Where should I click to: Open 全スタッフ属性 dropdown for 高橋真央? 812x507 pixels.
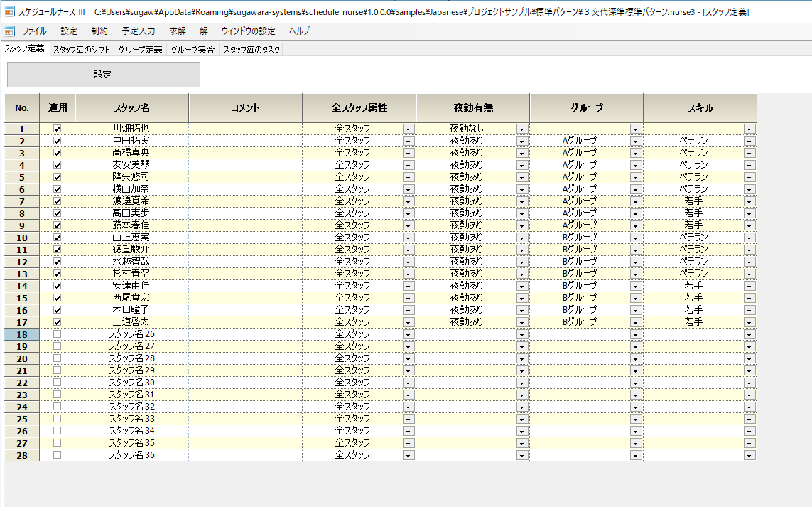click(x=408, y=154)
